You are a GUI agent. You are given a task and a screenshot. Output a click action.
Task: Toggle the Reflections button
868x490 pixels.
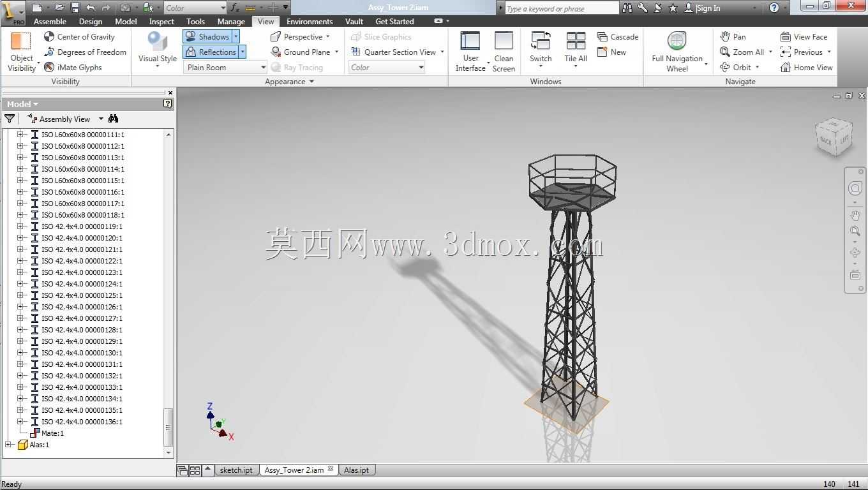point(211,52)
